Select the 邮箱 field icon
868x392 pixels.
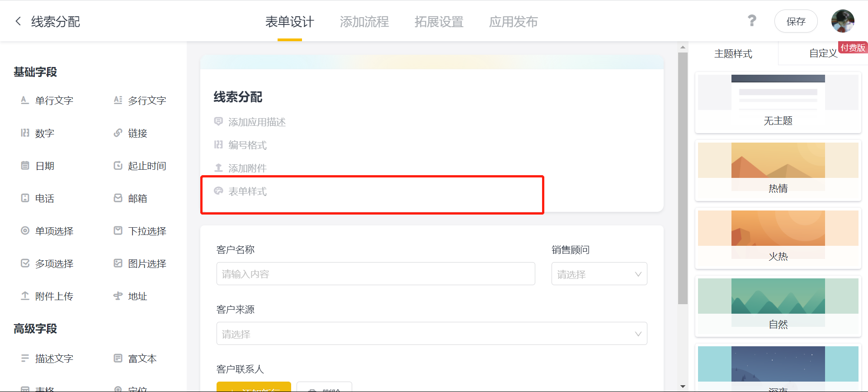click(118, 198)
